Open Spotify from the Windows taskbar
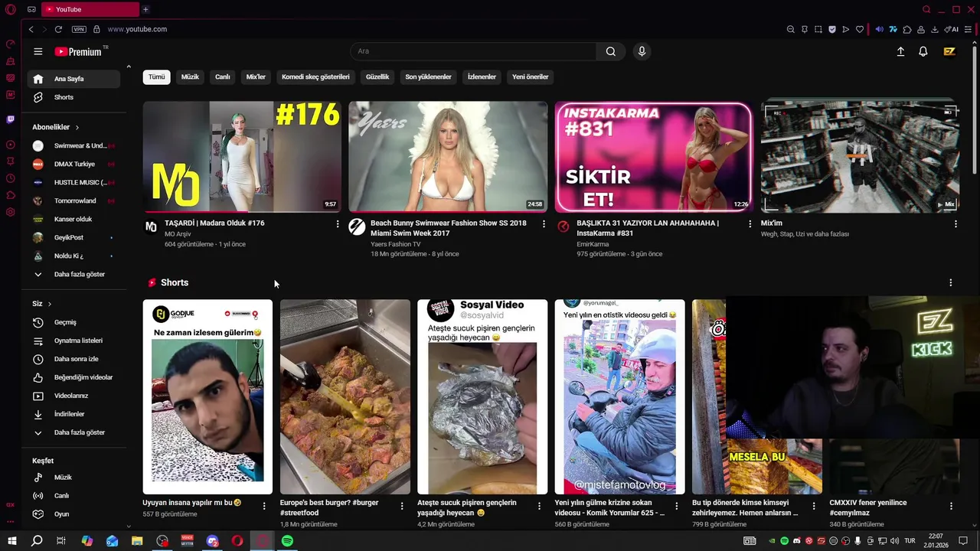The height and width of the screenshot is (551, 980). coord(287,541)
